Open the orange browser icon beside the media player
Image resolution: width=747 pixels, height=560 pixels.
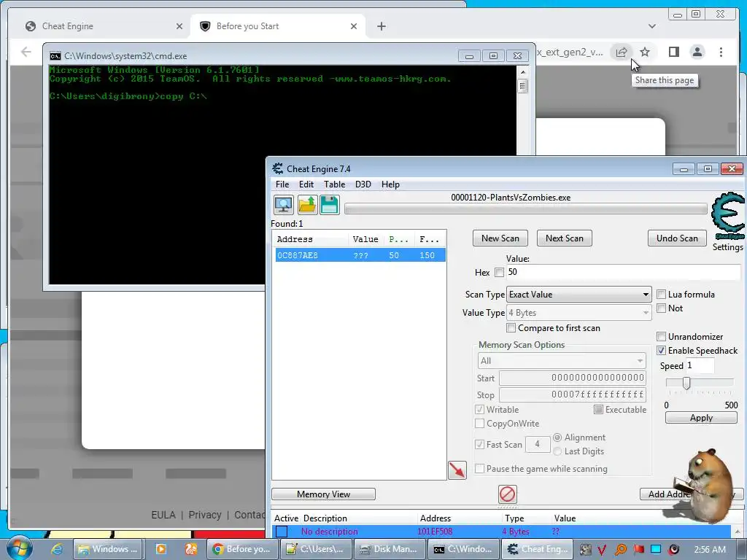tap(190, 549)
